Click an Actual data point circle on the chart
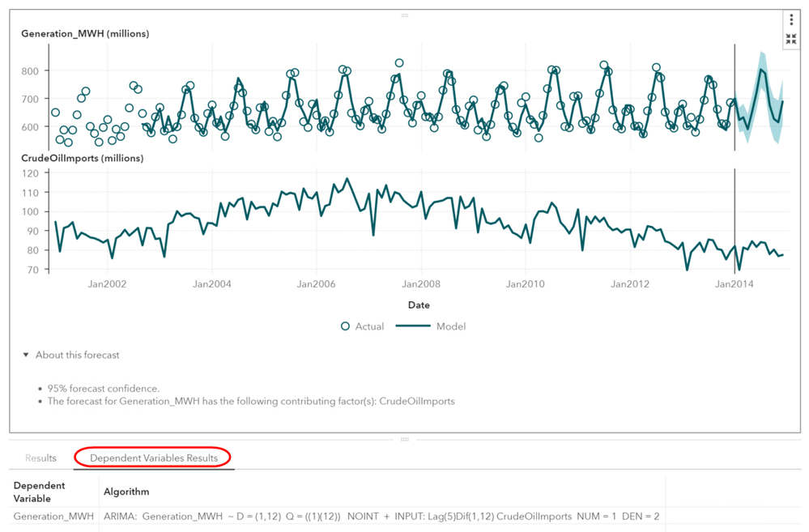809x532 pixels. [x=398, y=62]
